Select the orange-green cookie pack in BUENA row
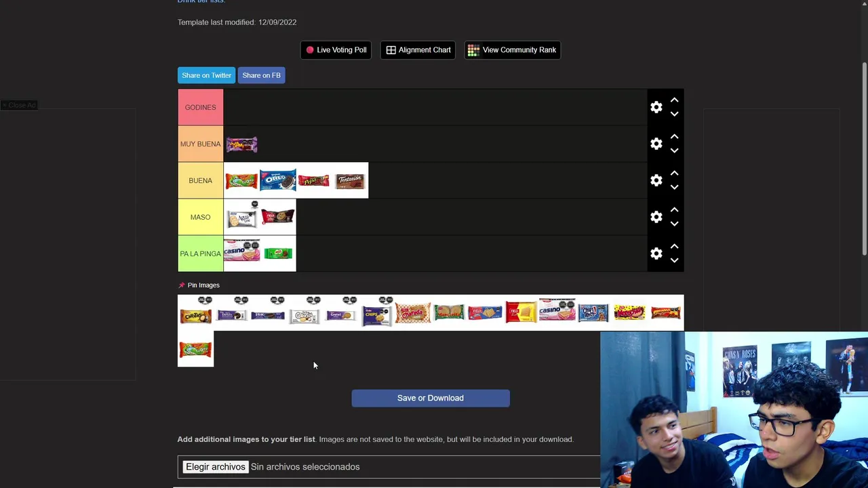Viewport: 868px width, 488px height. click(241, 180)
